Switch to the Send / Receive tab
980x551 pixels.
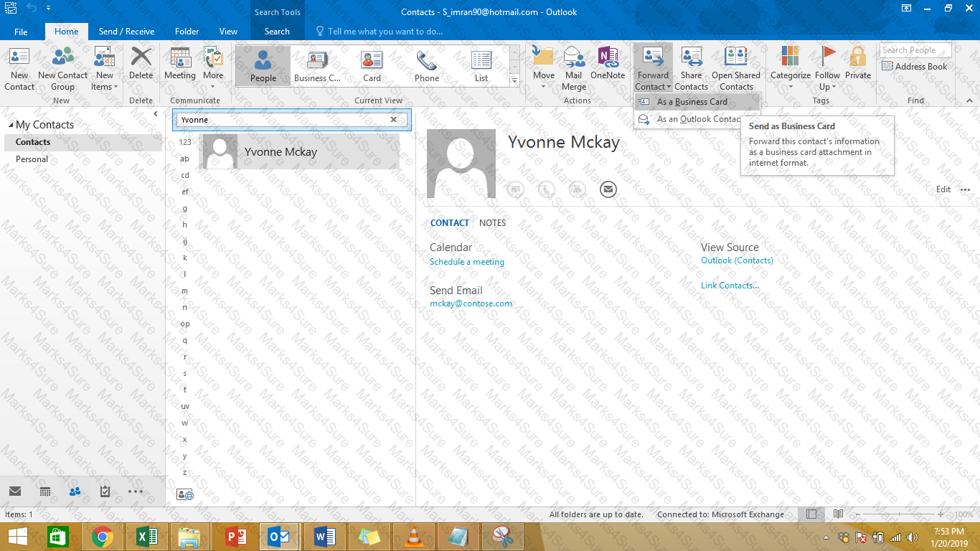pyautogui.click(x=126, y=32)
